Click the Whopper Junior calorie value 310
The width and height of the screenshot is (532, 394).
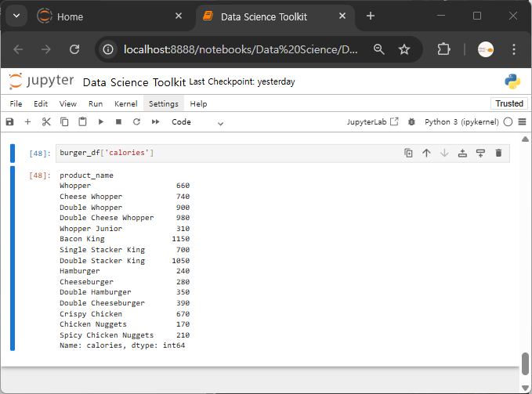click(x=183, y=228)
